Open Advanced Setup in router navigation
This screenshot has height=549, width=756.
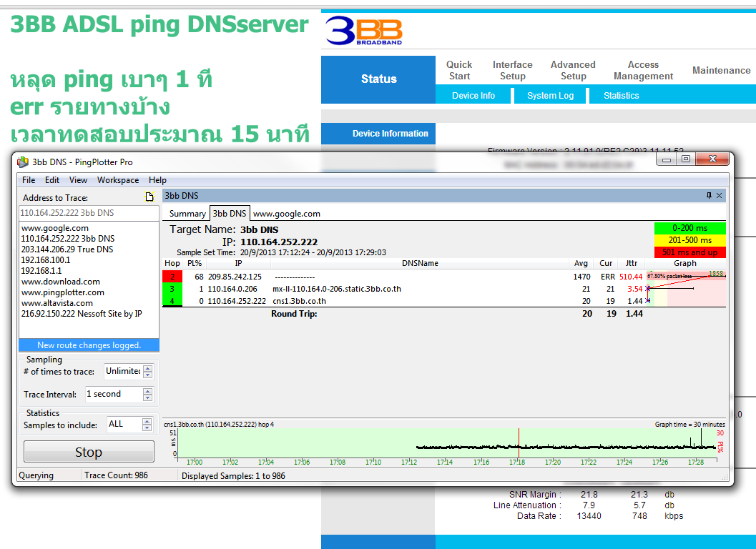tap(573, 70)
